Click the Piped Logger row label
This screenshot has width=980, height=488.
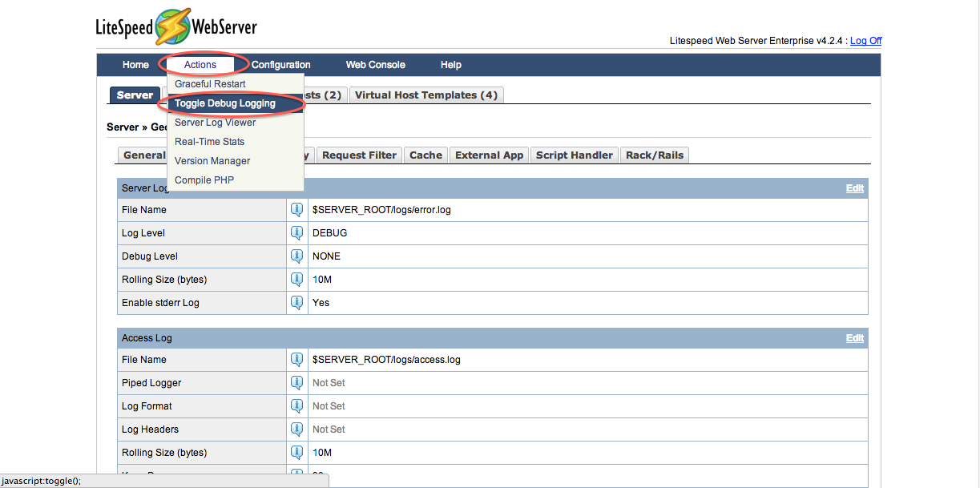pyautogui.click(x=151, y=383)
